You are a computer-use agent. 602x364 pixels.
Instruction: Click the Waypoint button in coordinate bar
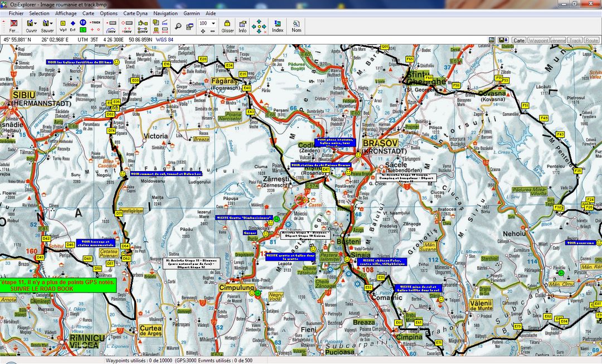pyautogui.click(x=538, y=40)
